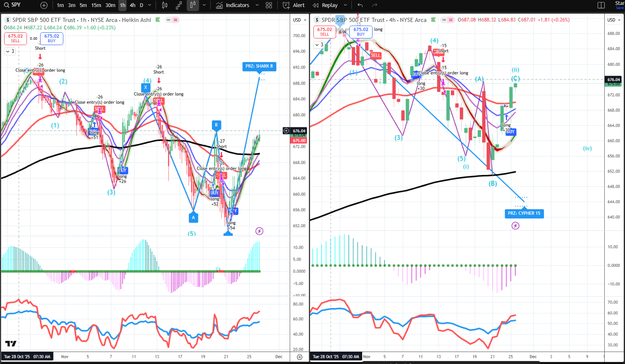
Task: Expand the chart type dropdown arrow
Action: (x=204, y=5)
